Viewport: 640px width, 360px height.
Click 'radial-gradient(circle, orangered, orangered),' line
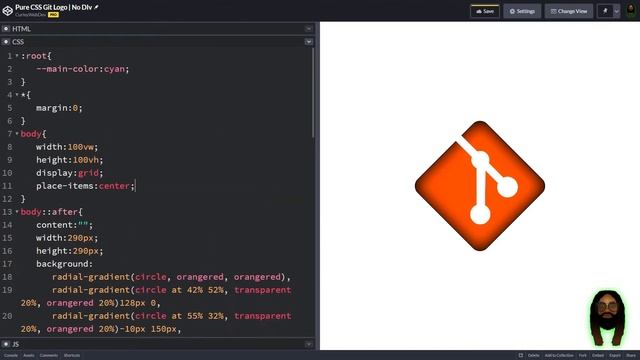(171, 277)
